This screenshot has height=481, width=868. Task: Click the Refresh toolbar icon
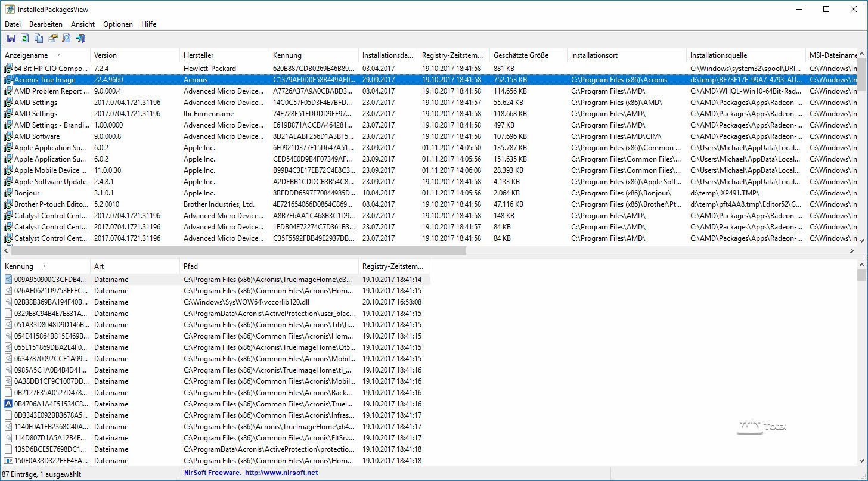tap(24, 39)
